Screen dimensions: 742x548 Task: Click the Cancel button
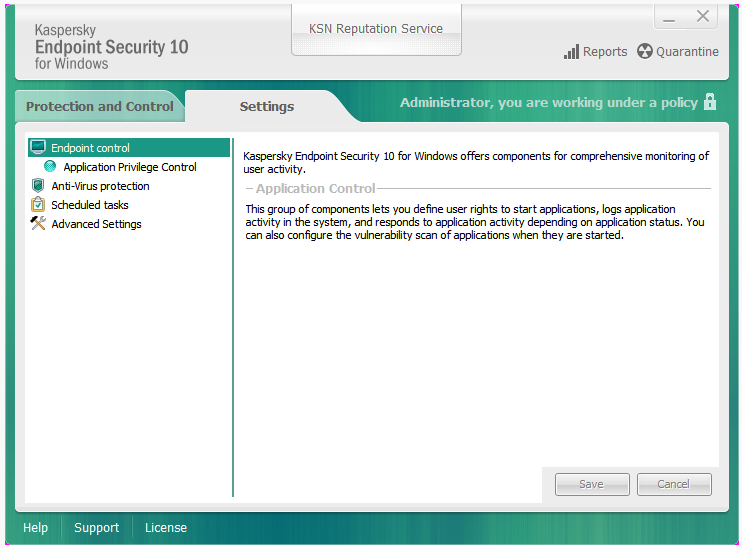pyautogui.click(x=674, y=484)
